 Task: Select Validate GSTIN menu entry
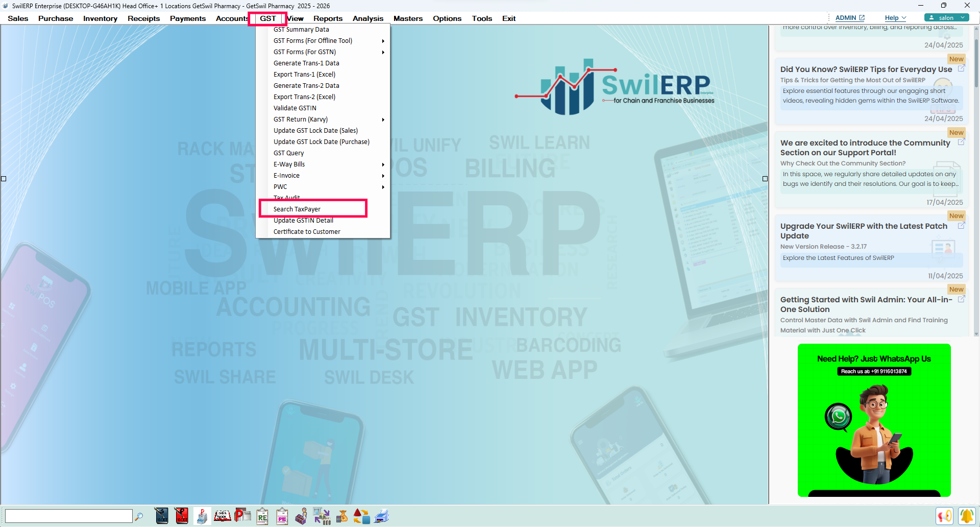tap(295, 108)
